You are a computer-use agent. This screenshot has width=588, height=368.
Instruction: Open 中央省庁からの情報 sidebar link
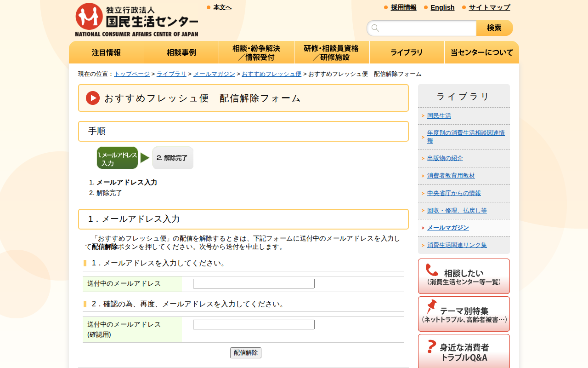tap(454, 193)
